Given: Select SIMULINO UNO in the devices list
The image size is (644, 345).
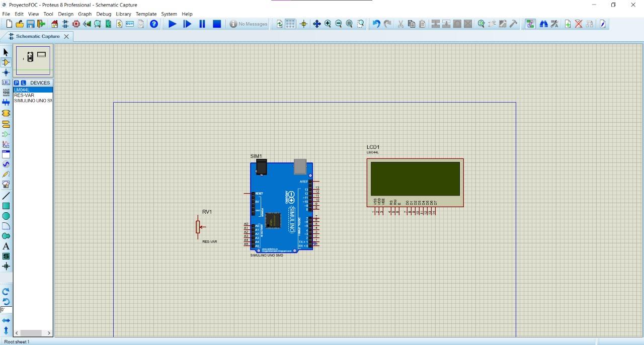Looking at the screenshot, I should (x=33, y=101).
